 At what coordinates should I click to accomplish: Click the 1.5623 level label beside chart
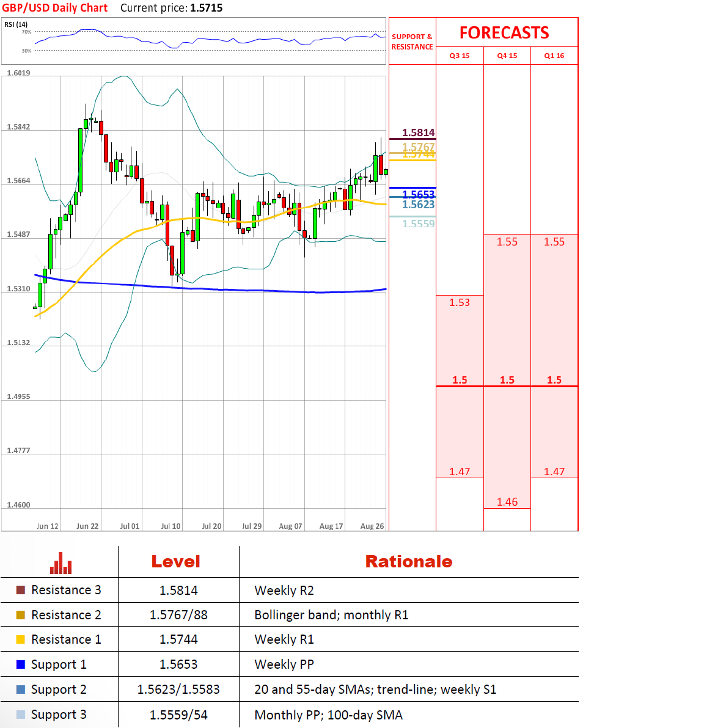[x=418, y=204]
